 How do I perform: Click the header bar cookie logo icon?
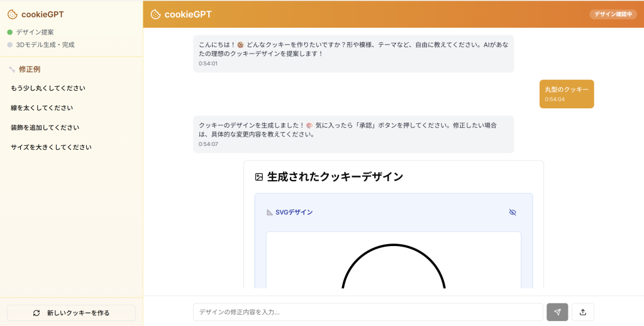pyautogui.click(x=156, y=14)
